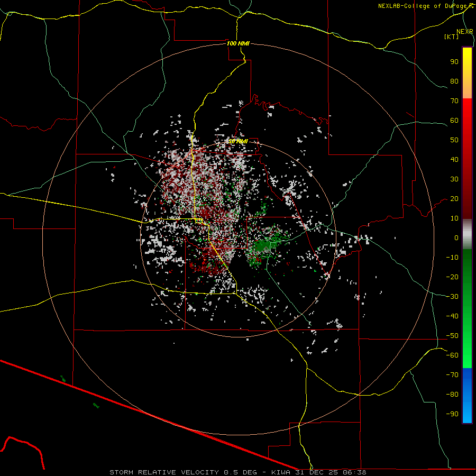Screen dimensions: 476x476
Task: Select the positive 30 knot scale label
Action: pyautogui.click(x=454, y=179)
